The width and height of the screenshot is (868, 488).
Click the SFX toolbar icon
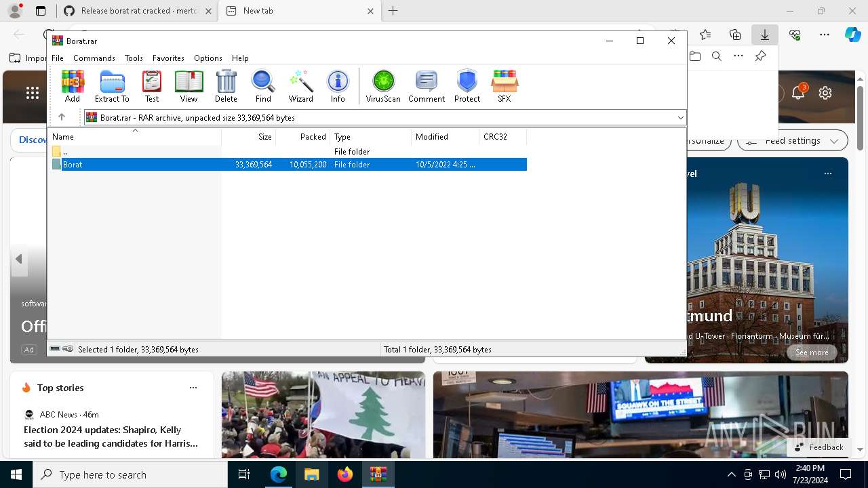(505, 86)
